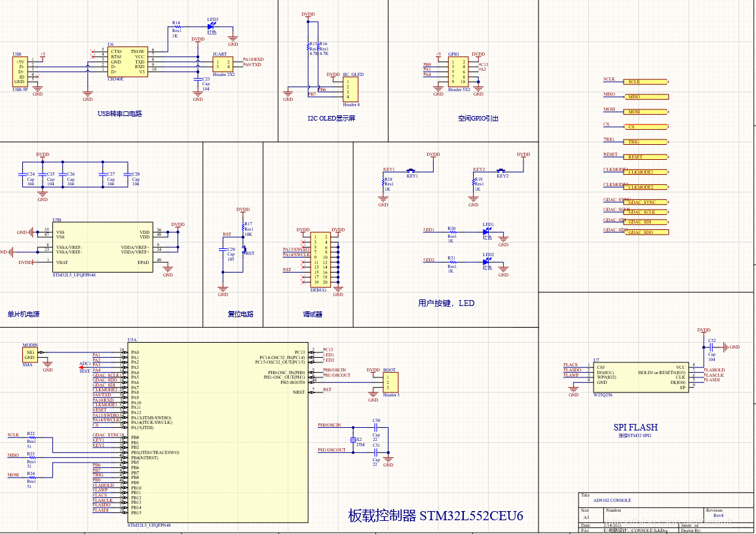Select resistor R20 before LED1
The width and height of the screenshot is (756, 534).
(452, 232)
